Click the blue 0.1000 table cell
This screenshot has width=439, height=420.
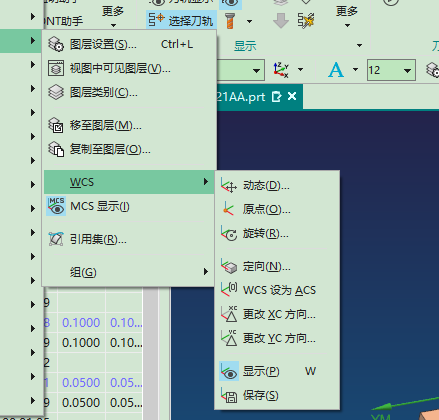(x=81, y=323)
